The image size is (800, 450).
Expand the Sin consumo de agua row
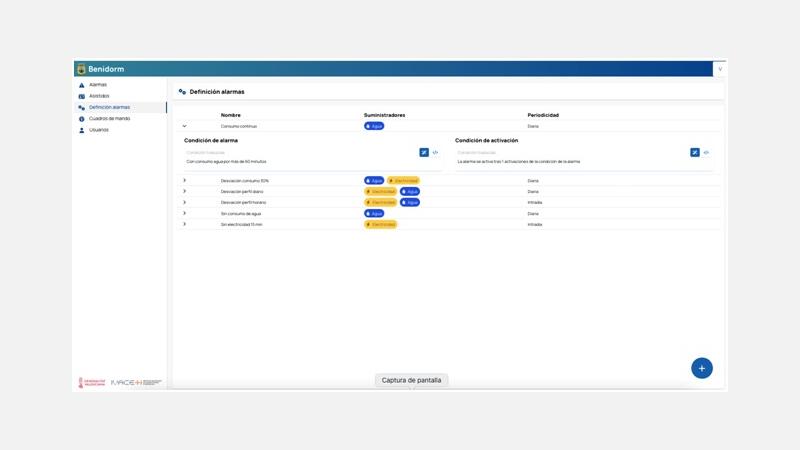185,213
